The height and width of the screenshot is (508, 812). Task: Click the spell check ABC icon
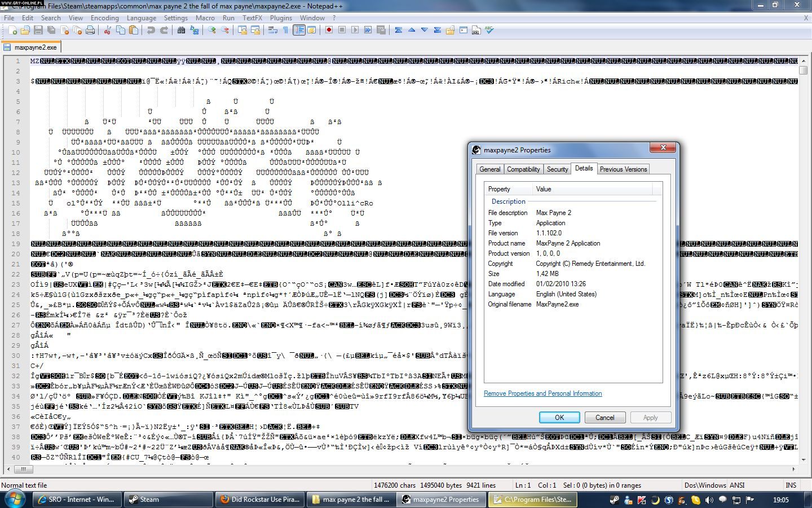click(x=489, y=30)
